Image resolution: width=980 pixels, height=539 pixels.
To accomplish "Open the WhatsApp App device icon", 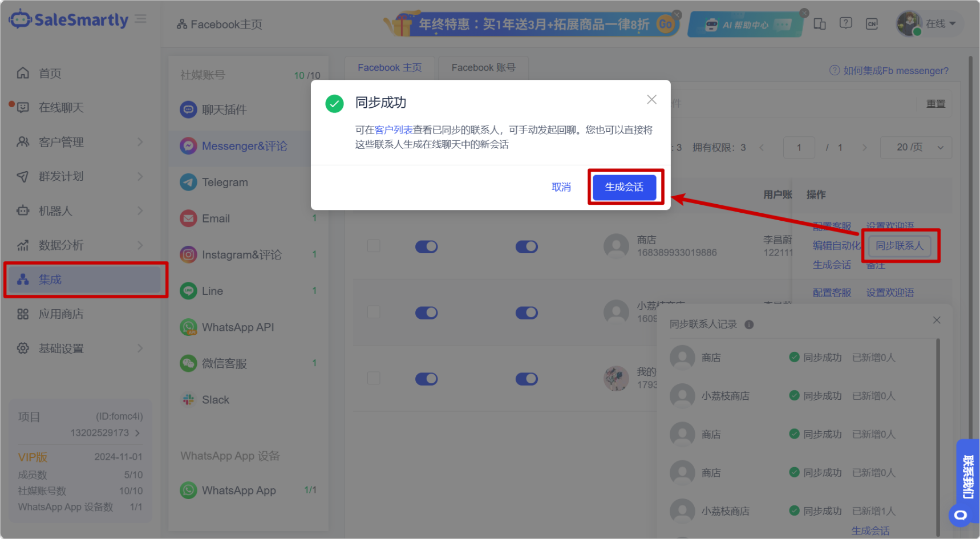I will click(x=188, y=491).
